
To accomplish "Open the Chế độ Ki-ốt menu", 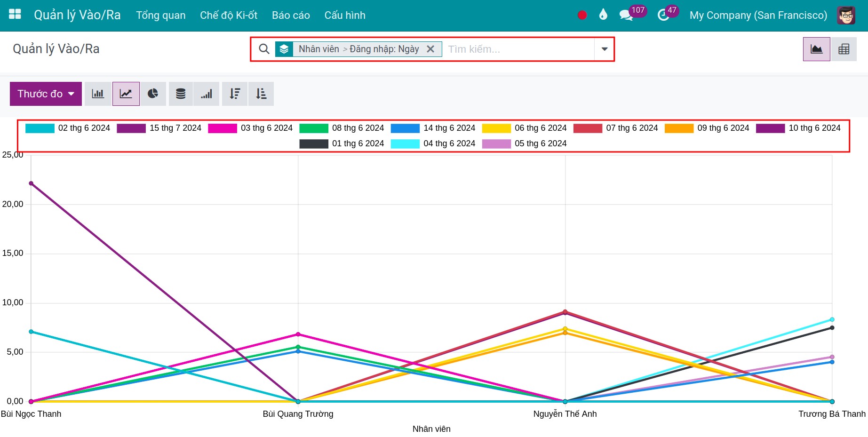I will (229, 15).
